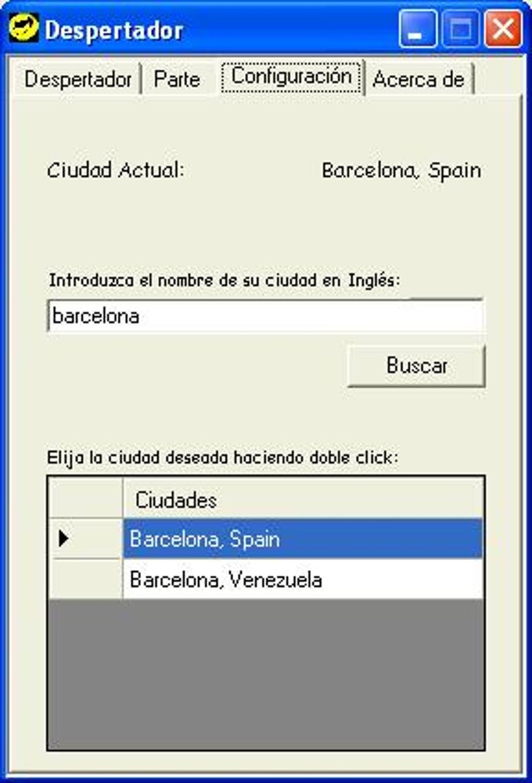Click the Despertador window title bar text
The image size is (532, 783).
tap(114, 30)
